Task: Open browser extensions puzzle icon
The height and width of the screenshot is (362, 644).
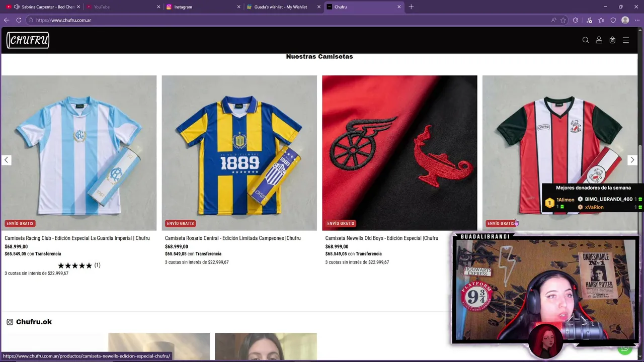Action: click(x=576, y=20)
